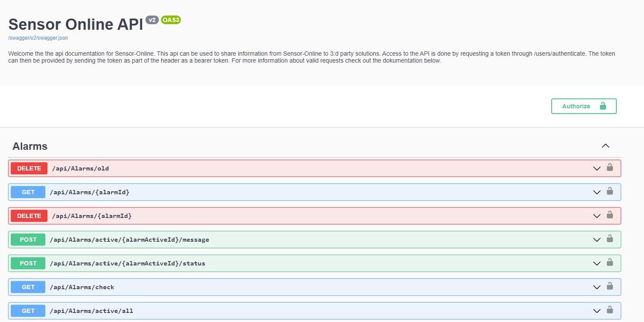Click the GET method badge for /api/Alarms/{alarmId}
644x322 pixels.
click(28, 192)
